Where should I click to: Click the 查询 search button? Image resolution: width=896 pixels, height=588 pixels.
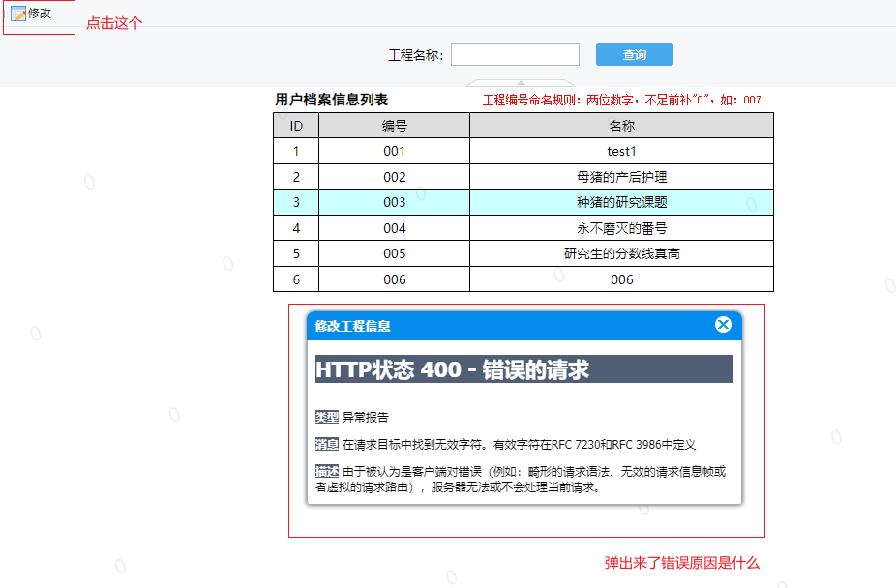click(x=635, y=54)
